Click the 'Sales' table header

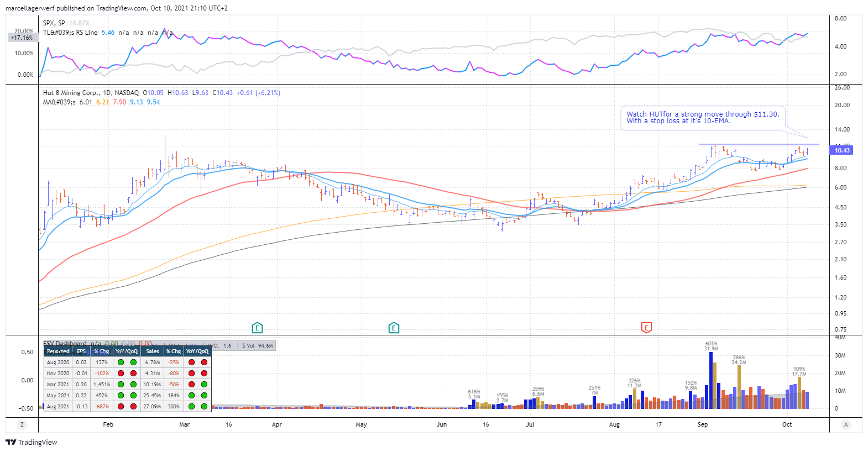coord(153,351)
